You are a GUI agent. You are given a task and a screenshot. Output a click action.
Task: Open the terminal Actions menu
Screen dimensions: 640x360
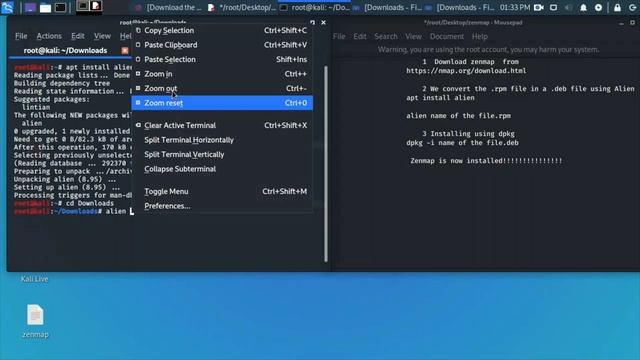click(49, 36)
